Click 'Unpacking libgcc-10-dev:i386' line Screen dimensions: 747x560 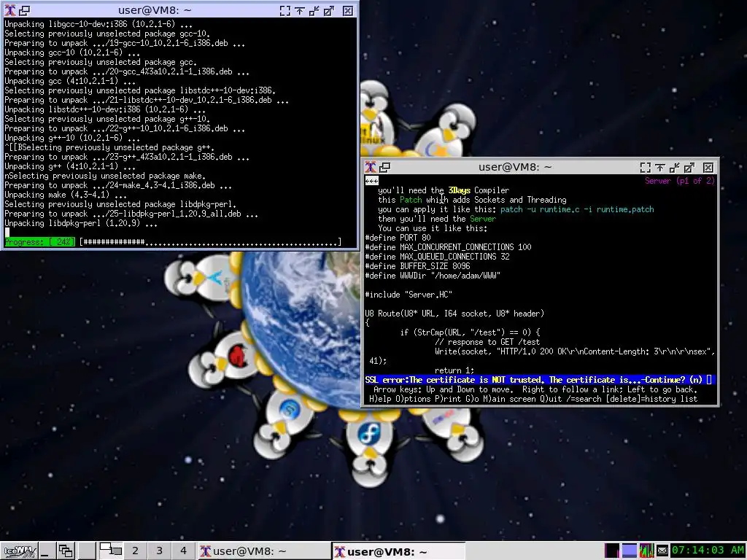[98, 24]
